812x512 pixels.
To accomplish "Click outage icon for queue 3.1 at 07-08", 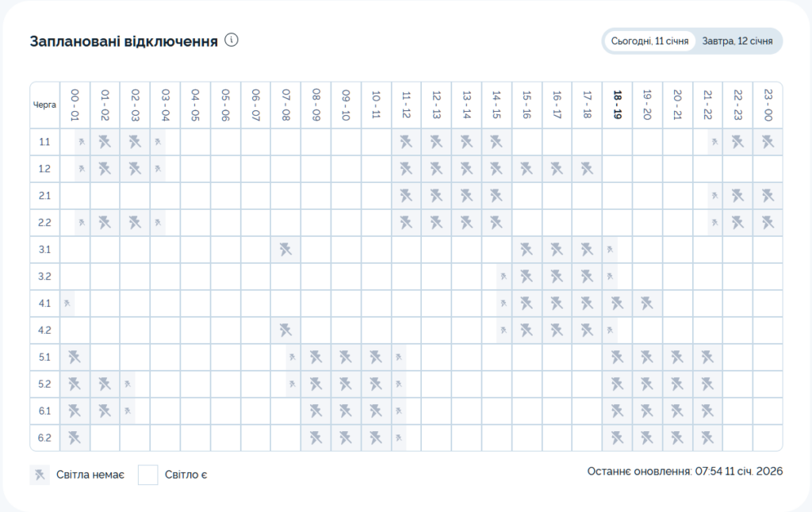I will pos(285,250).
